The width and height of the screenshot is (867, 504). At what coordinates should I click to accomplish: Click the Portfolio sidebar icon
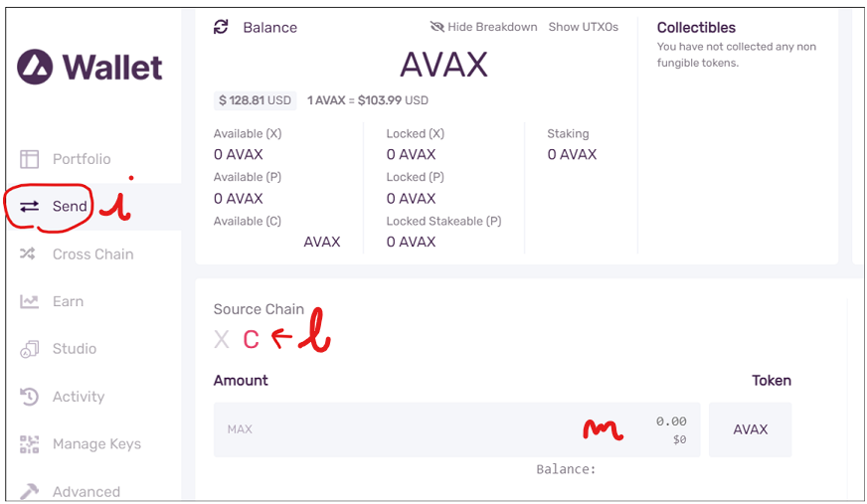pyautogui.click(x=29, y=159)
